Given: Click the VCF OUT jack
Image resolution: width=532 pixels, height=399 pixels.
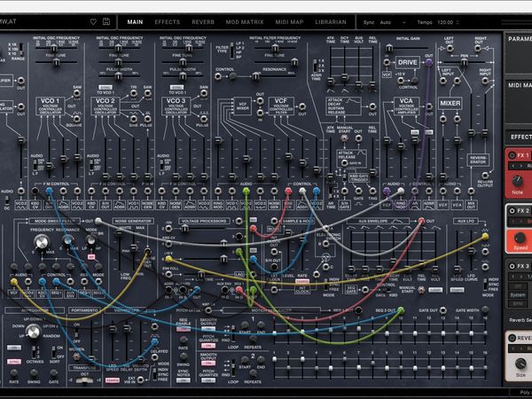Looking at the screenshot, I should pyautogui.click(x=302, y=106).
